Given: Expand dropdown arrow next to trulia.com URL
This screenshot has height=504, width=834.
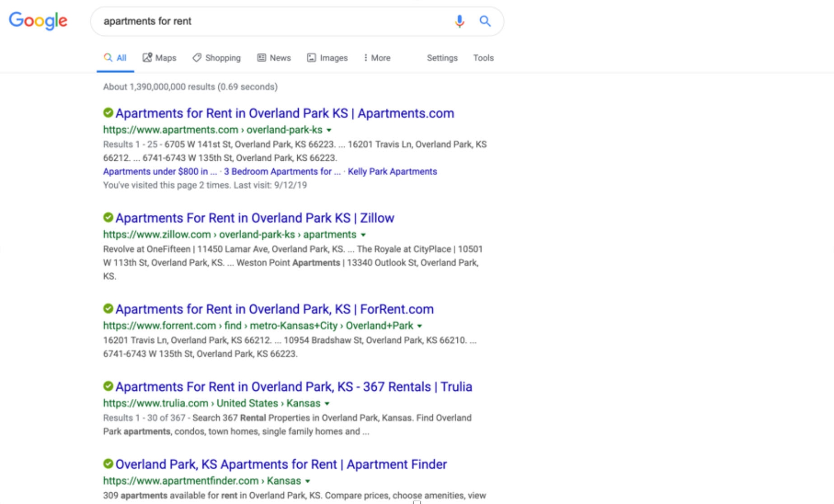Looking at the screenshot, I should coord(327,404).
